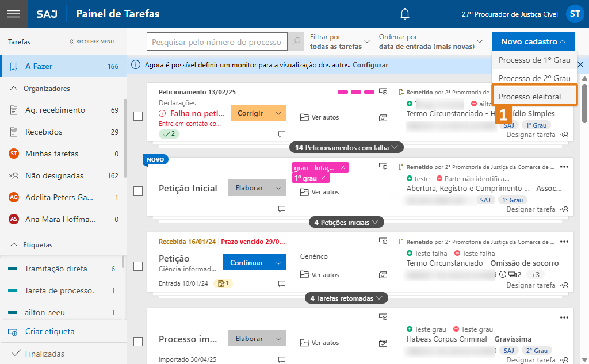Open the ST user avatar menu

575,14
